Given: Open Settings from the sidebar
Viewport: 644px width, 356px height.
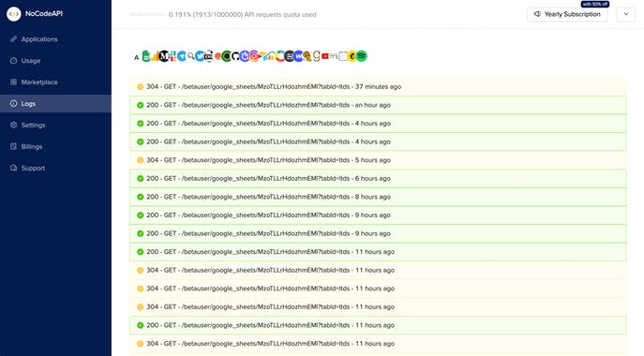Looking at the screenshot, I should [x=55, y=125].
